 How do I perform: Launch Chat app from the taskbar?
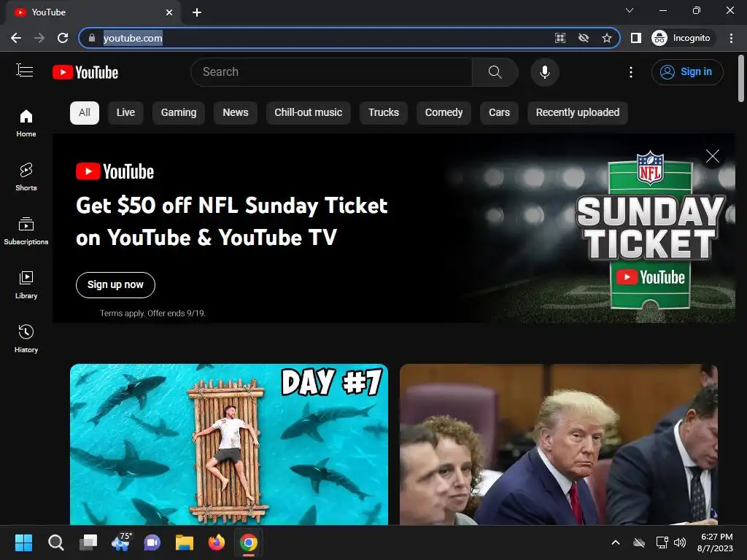tap(152, 542)
